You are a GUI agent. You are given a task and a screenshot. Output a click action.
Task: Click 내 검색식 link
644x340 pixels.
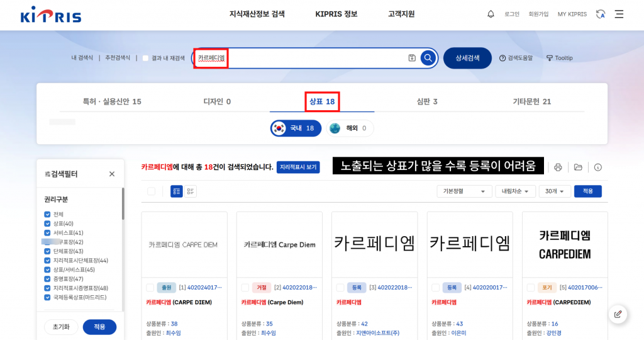(82, 58)
